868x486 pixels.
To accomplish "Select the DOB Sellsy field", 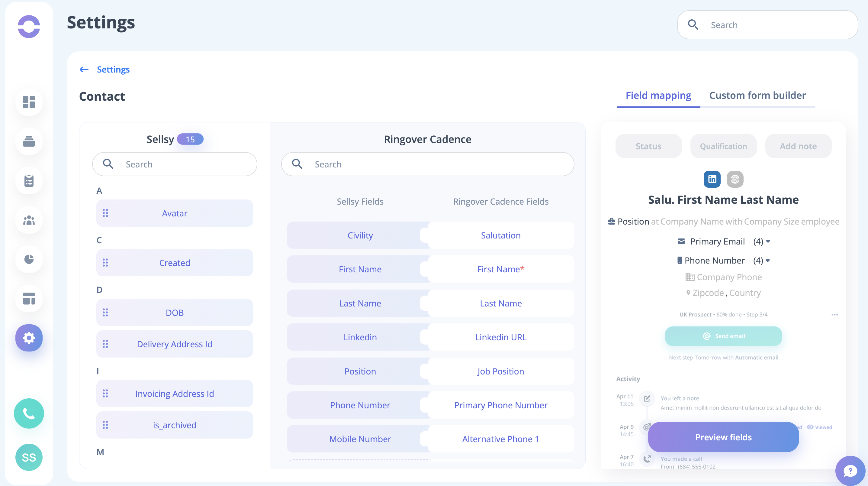I will point(175,313).
